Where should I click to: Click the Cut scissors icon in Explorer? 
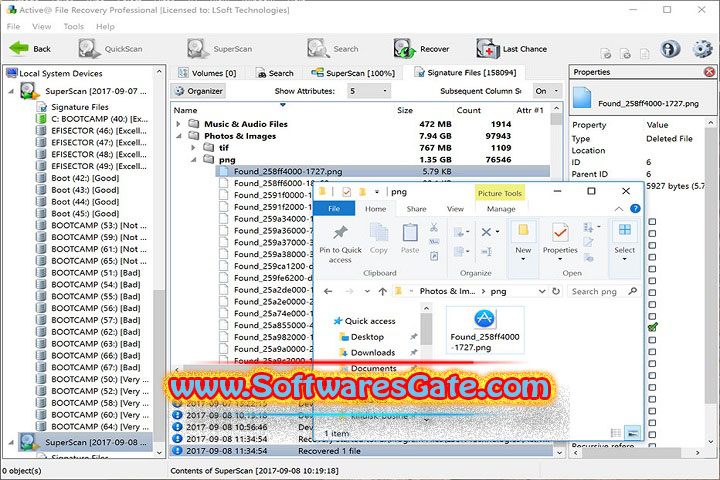point(434,227)
